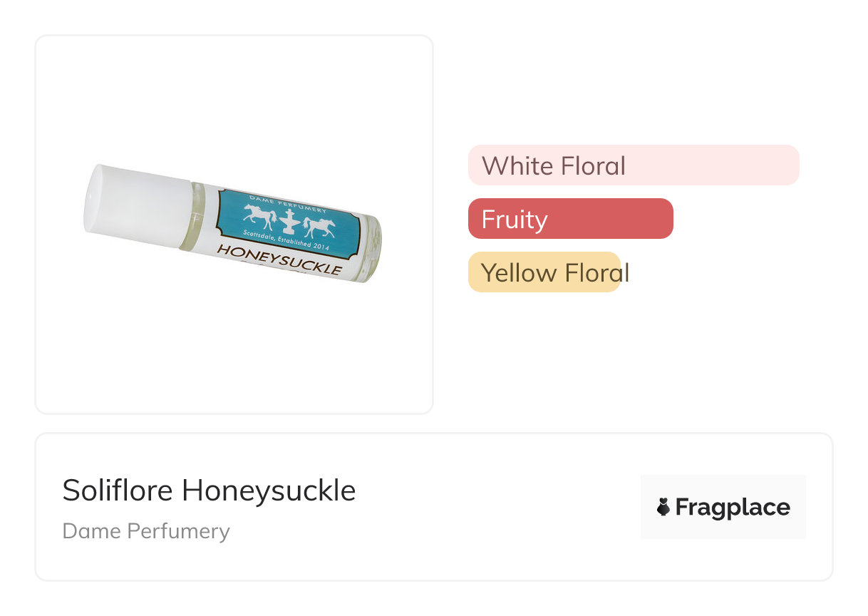Select the Yellow Floral accord bar

point(544,272)
